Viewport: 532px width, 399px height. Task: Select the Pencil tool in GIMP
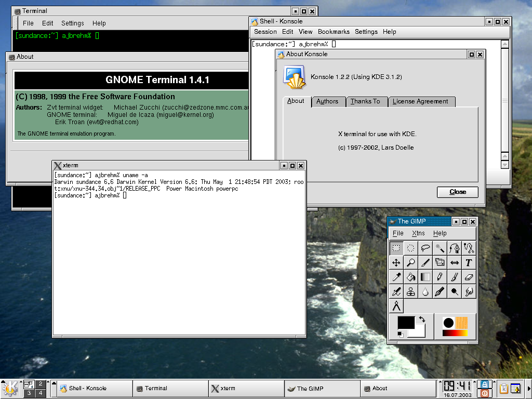[x=440, y=277]
